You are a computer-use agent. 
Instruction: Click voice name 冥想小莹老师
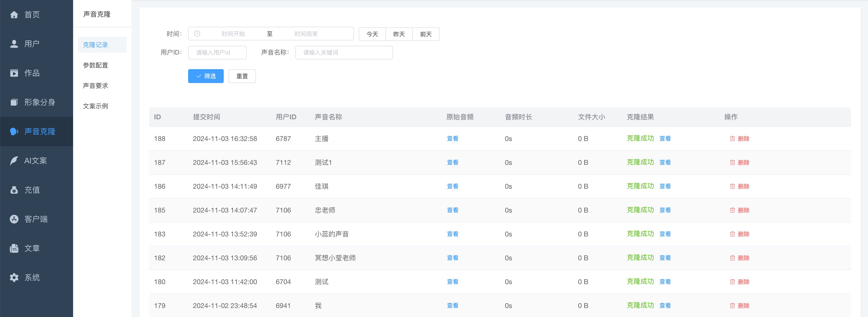click(335, 258)
